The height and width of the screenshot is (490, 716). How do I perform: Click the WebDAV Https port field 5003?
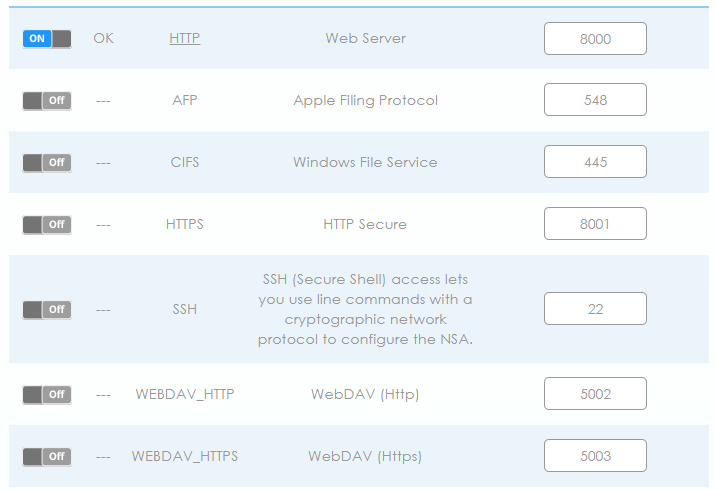click(595, 456)
